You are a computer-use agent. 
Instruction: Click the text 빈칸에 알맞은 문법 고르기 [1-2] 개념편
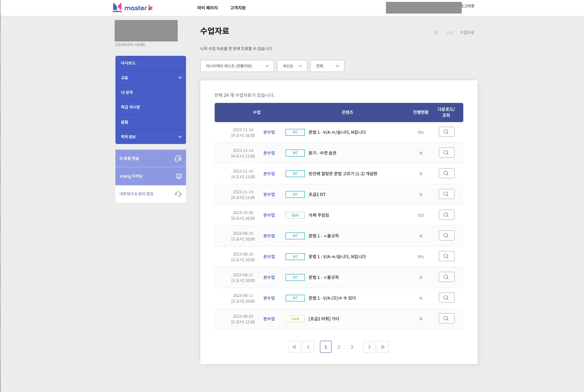[x=343, y=174]
